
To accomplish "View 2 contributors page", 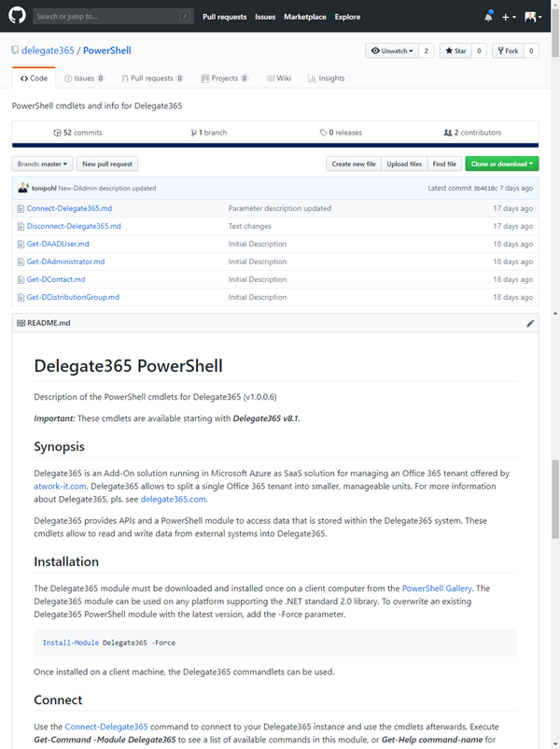I will pos(472,133).
